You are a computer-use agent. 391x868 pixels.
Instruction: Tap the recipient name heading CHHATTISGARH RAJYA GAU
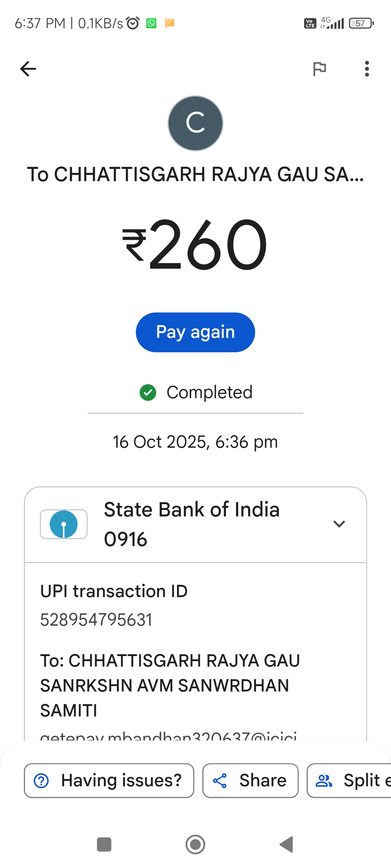pyautogui.click(x=195, y=174)
